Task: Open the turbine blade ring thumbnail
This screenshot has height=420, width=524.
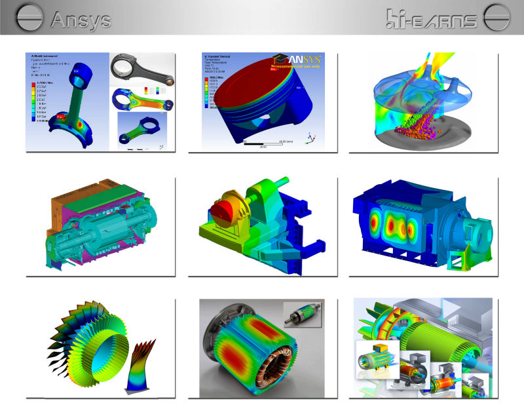Action: [100, 349]
